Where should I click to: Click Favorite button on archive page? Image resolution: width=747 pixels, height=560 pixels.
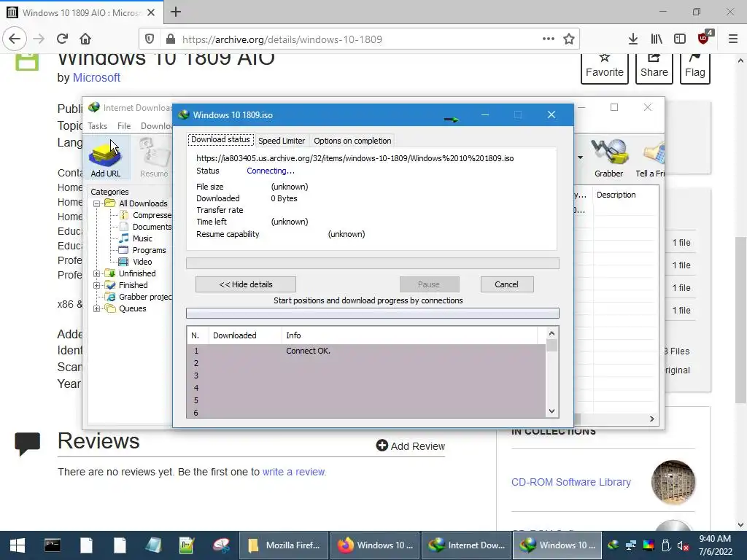point(605,68)
